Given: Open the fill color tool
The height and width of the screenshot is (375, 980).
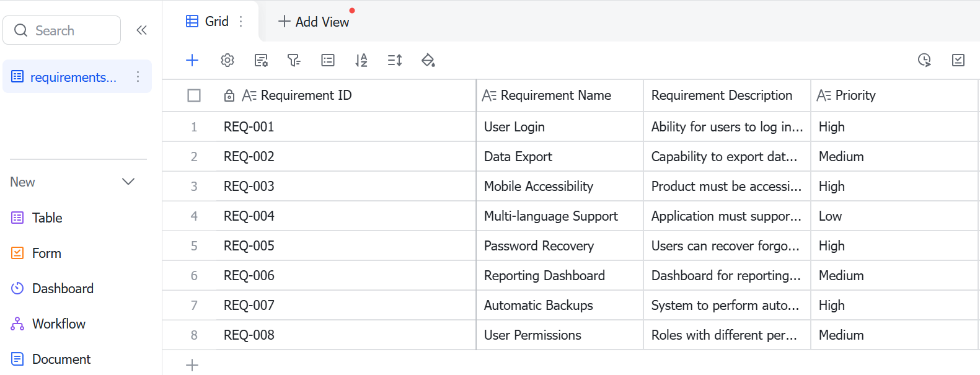Looking at the screenshot, I should [x=428, y=60].
